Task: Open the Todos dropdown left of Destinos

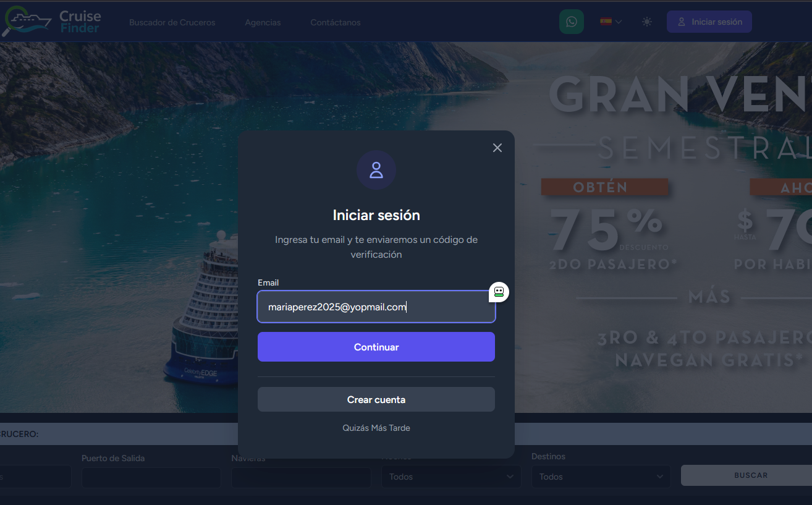Action: [x=450, y=477]
